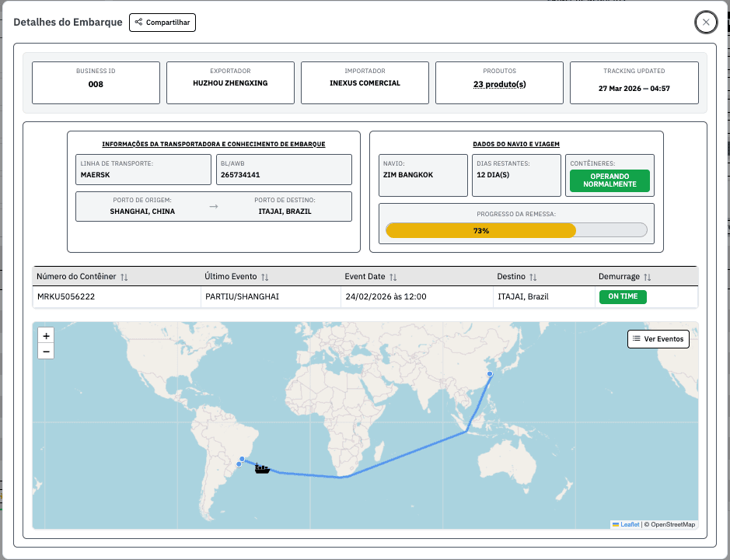Click the list icon inside Ver Eventos
Screen dimensions: 730x560
pos(637,338)
